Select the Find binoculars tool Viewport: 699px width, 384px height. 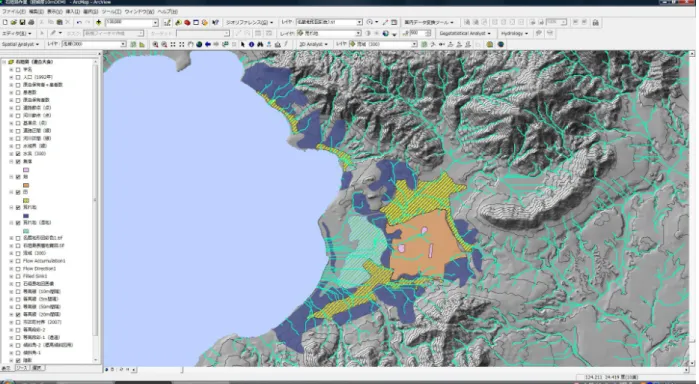[260, 44]
